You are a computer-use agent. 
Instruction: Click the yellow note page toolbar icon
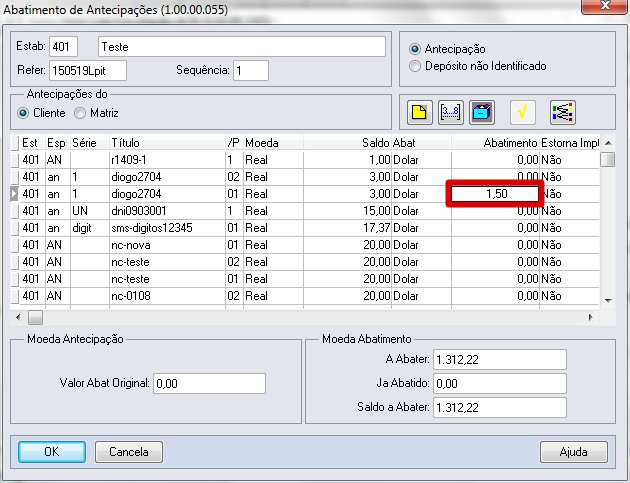pyautogui.click(x=419, y=112)
